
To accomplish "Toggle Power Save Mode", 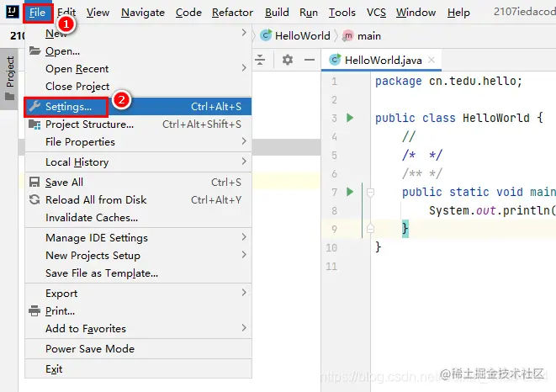I will [138, 349].
